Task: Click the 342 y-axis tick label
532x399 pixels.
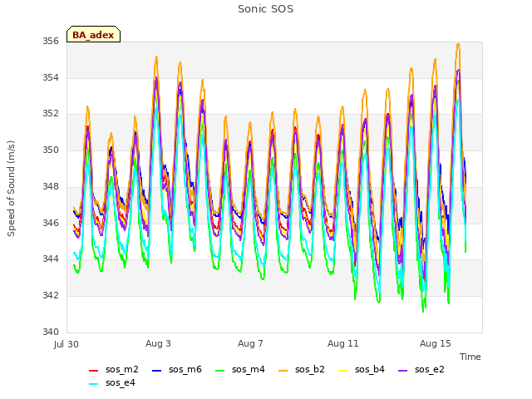Action: pos(51,295)
